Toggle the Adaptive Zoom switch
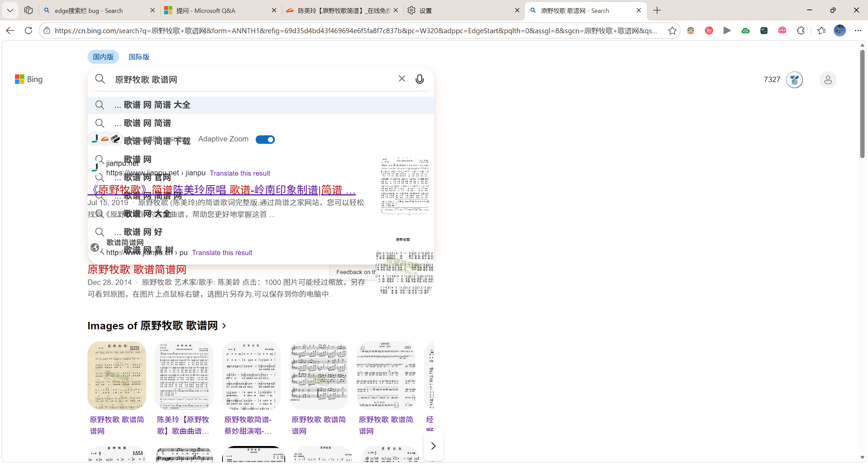 265,139
